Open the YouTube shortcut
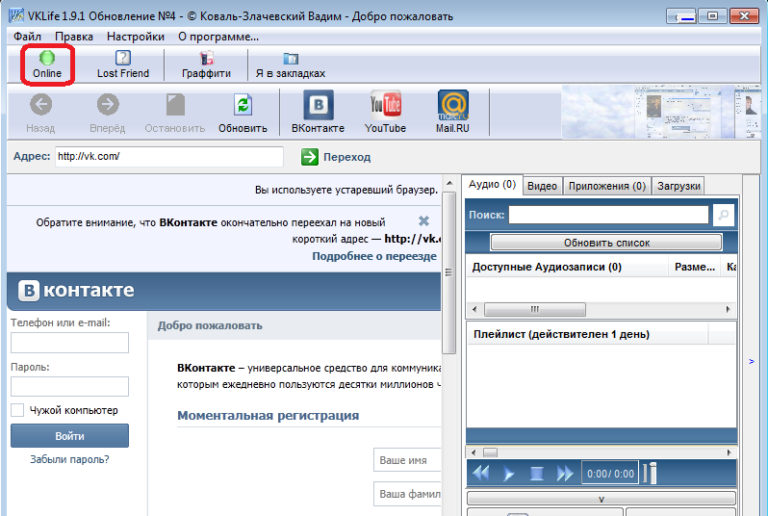 coord(385,105)
